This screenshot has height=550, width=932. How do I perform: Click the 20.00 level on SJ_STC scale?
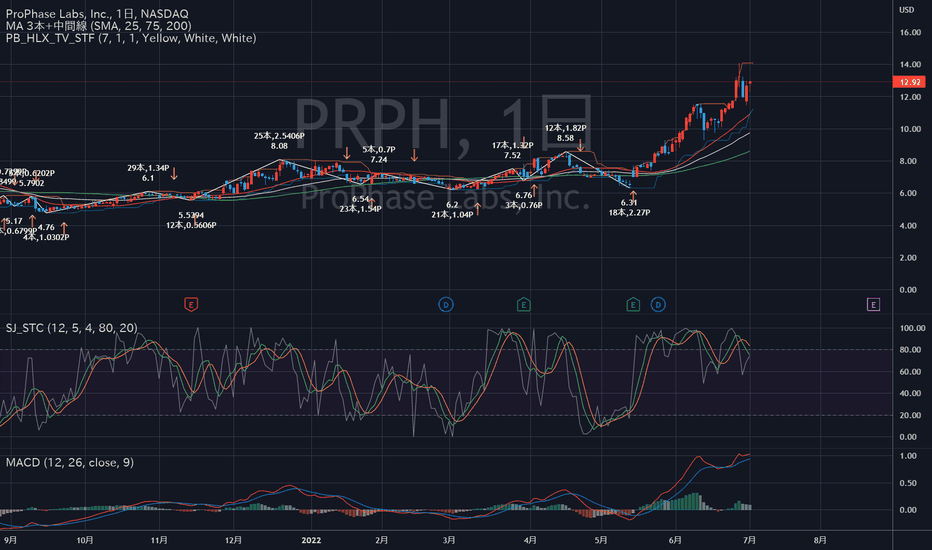[x=910, y=415]
